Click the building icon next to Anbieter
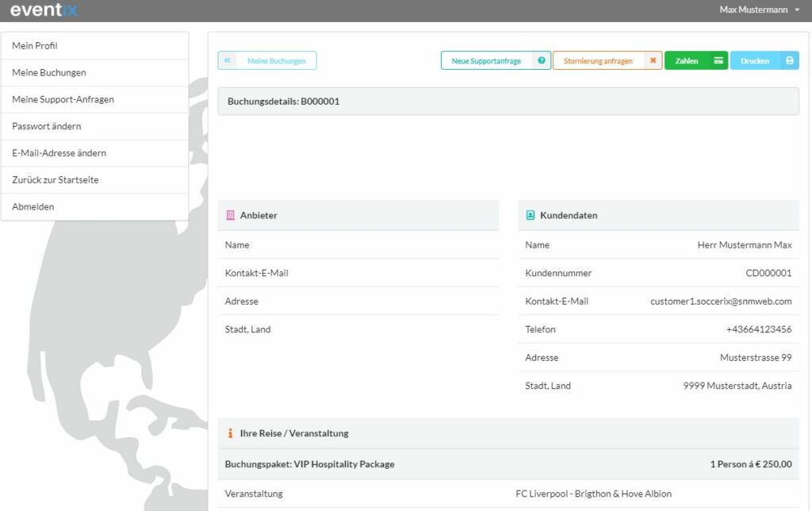812x511 pixels. click(230, 215)
